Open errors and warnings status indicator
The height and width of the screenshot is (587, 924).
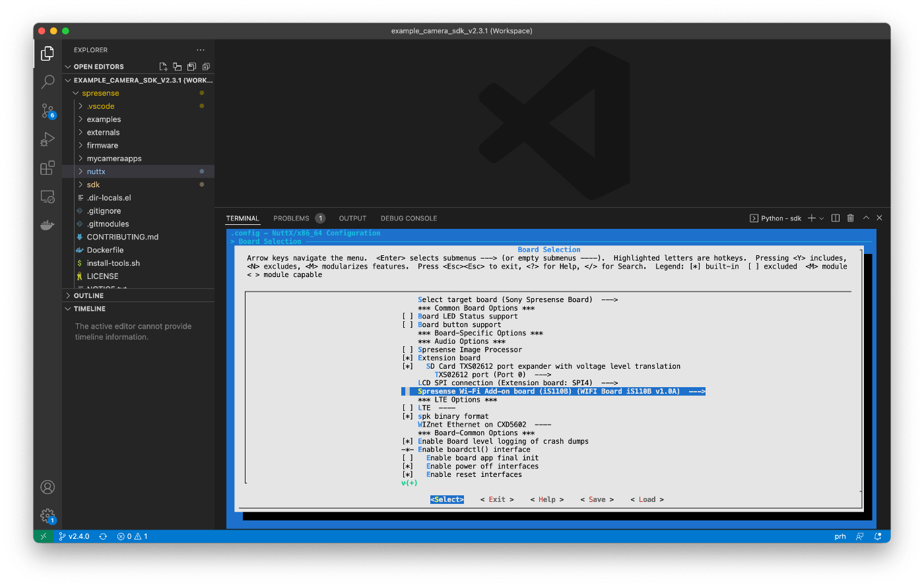point(132,536)
